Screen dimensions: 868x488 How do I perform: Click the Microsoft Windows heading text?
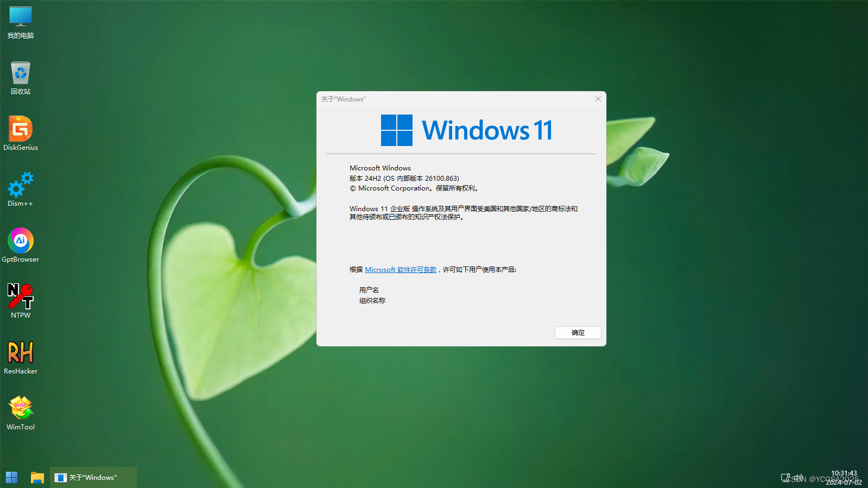[x=380, y=168]
